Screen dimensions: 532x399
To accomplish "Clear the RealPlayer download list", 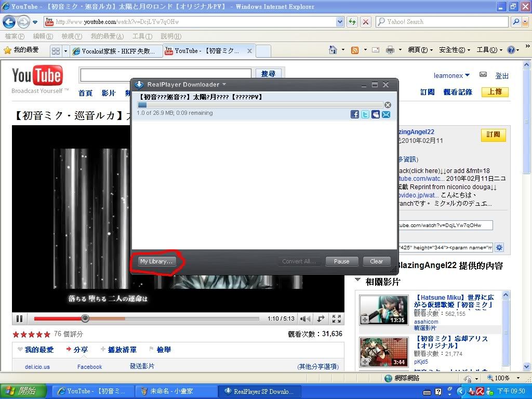I will tap(376, 261).
